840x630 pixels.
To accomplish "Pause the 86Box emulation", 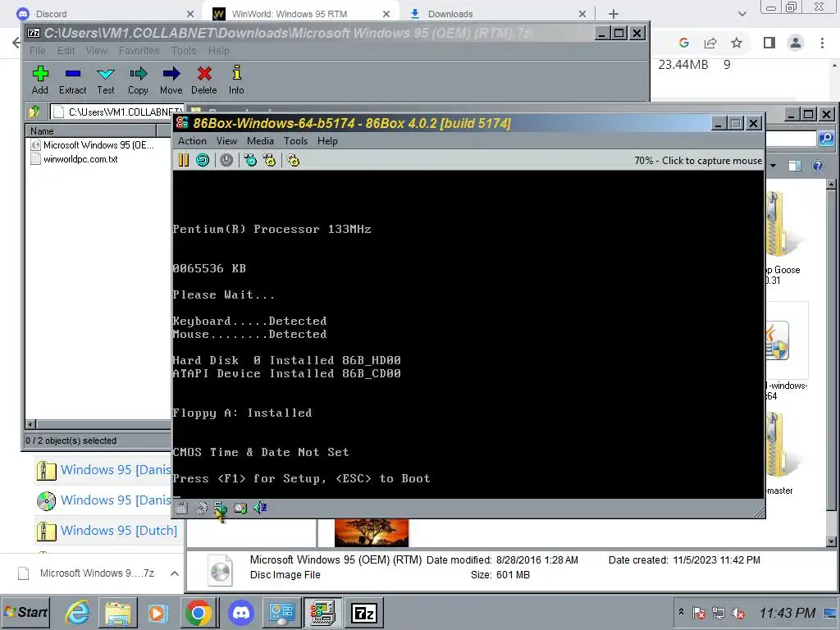I will pyautogui.click(x=184, y=160).
